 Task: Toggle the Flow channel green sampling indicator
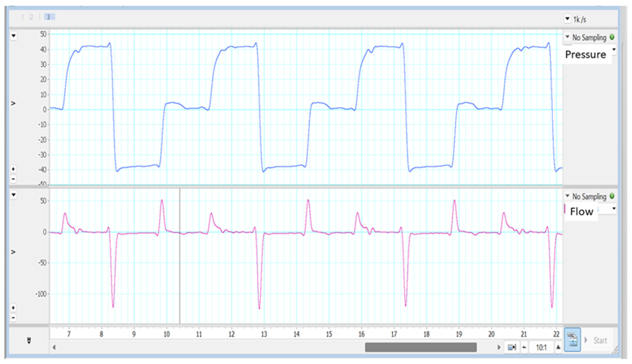click(x=612, y=196)
